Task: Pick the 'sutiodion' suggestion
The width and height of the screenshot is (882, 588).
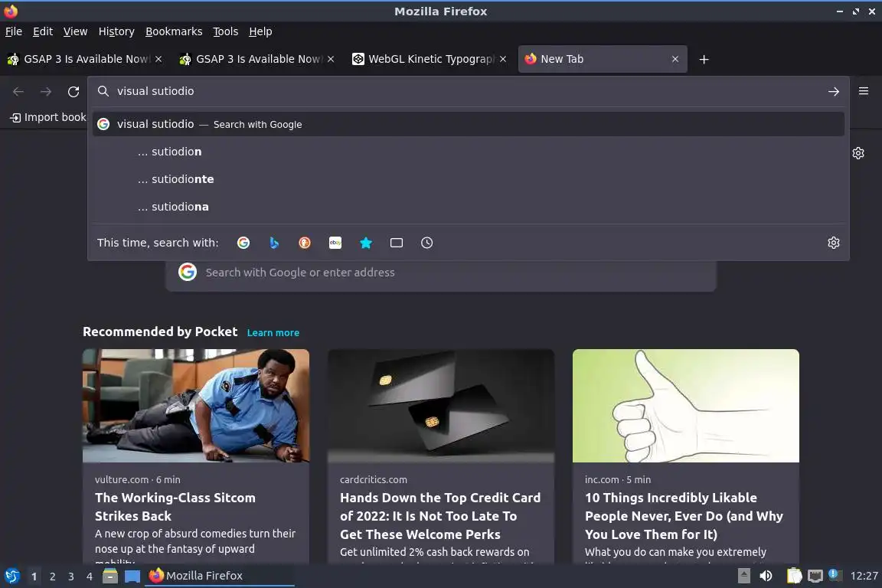Action: 468,152
